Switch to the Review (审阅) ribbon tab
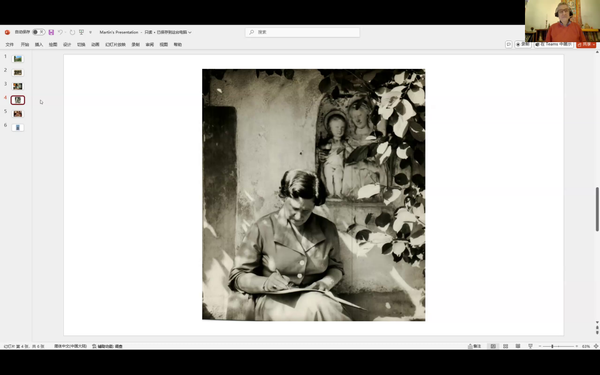 (x=150, y=45)
